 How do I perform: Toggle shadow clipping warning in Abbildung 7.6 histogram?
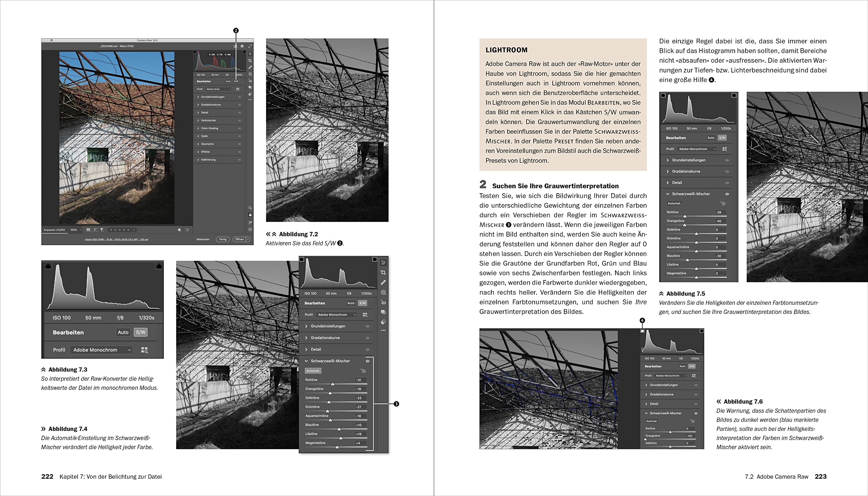click(643, 331)
